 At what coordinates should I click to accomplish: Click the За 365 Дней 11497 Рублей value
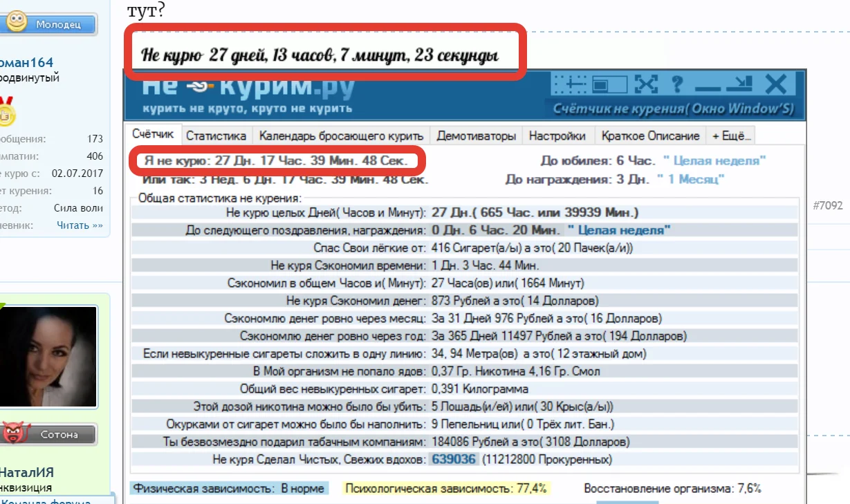559,336
